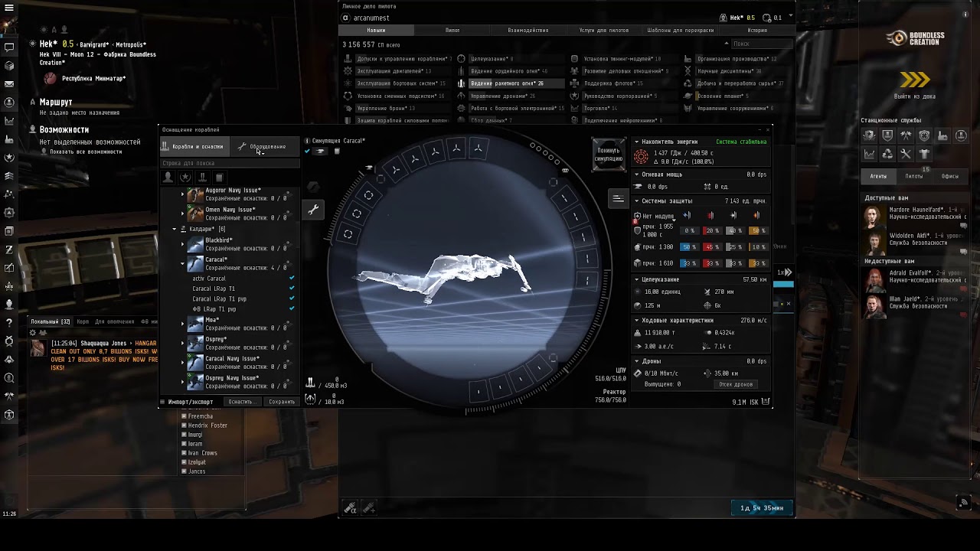Collapse the Caracal fittings list

point(183,263)
